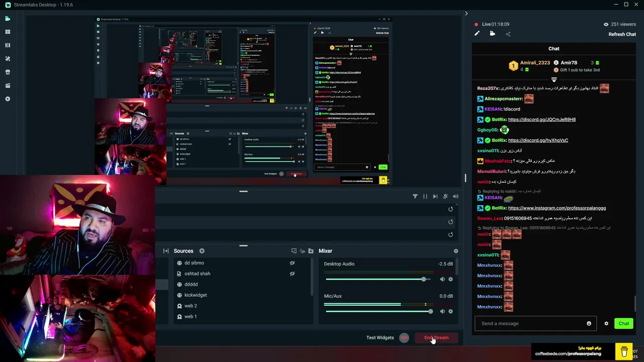Open the Recordings play circle icon
The image size is (644, 362).
pos(8,99)
